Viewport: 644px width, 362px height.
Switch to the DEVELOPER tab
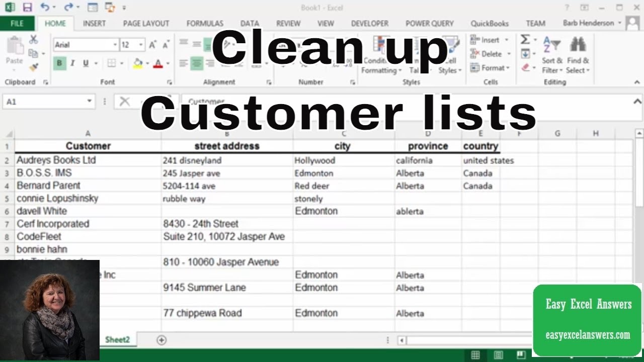point(370,23)
